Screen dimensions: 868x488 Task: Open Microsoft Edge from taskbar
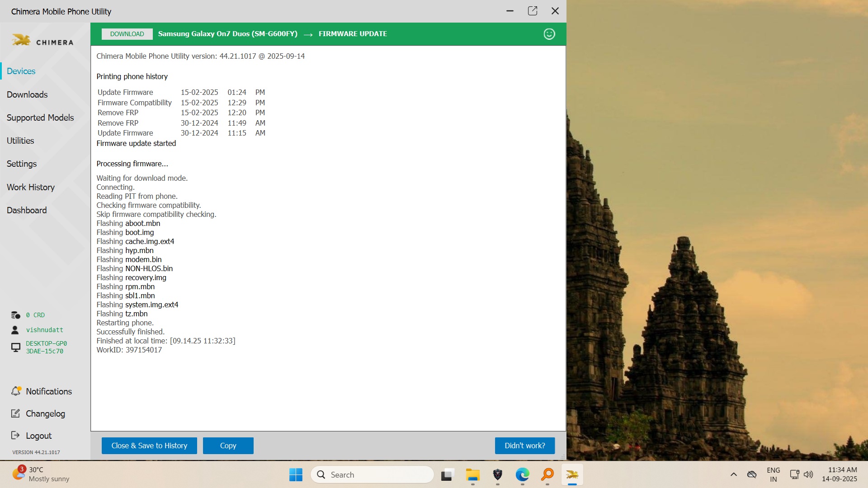[522, 474]
